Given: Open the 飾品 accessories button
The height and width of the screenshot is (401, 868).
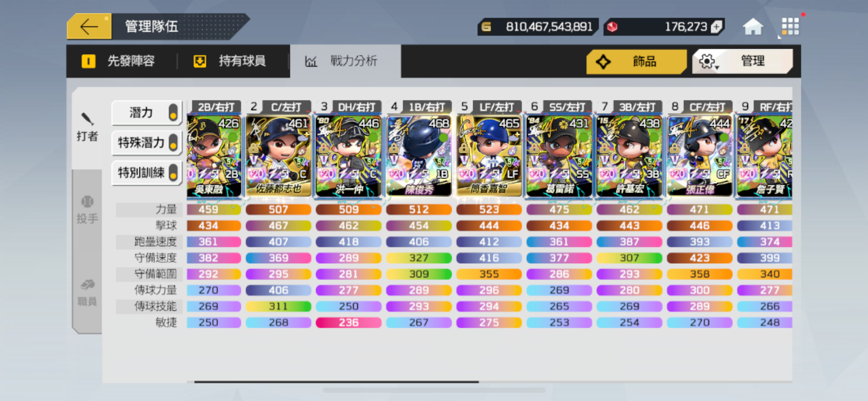Looking at the screenshot, I should point(637,61).
